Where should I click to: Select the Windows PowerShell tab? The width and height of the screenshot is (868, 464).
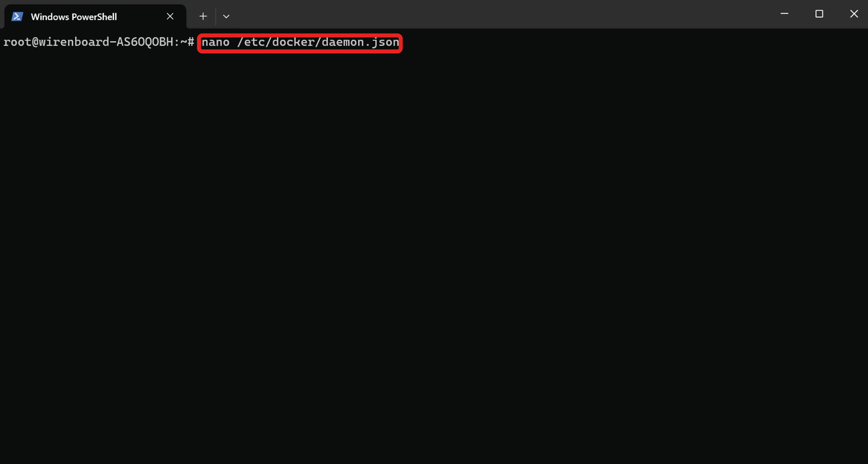[95, 17]
